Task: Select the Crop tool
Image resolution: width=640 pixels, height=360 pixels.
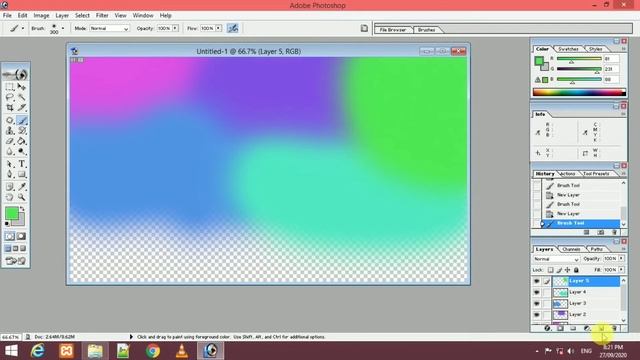Action: click(x=9, y=108)
